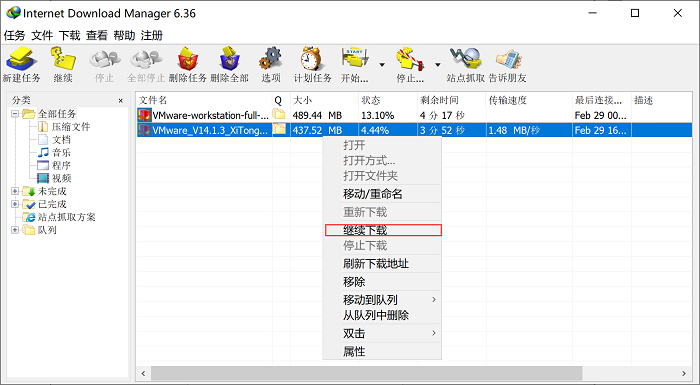The image size is (700, 385).
Task: Open dropdown arrow next to 开始...
Action: point(382,65)
